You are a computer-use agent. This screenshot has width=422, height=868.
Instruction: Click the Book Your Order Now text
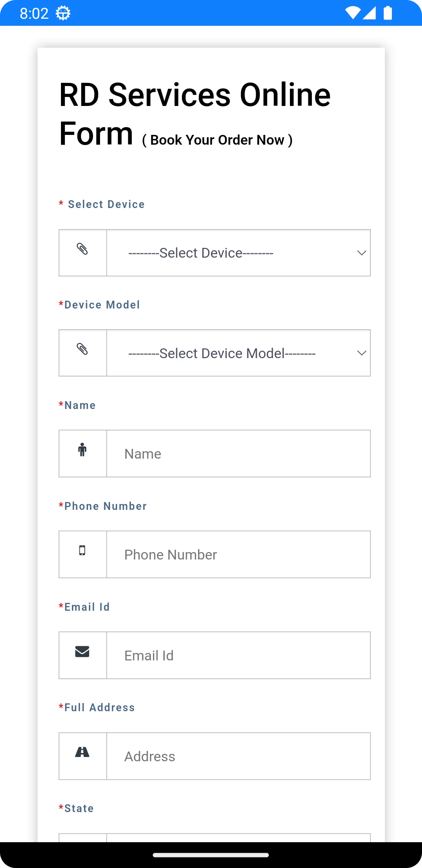(x=218, y=140)
